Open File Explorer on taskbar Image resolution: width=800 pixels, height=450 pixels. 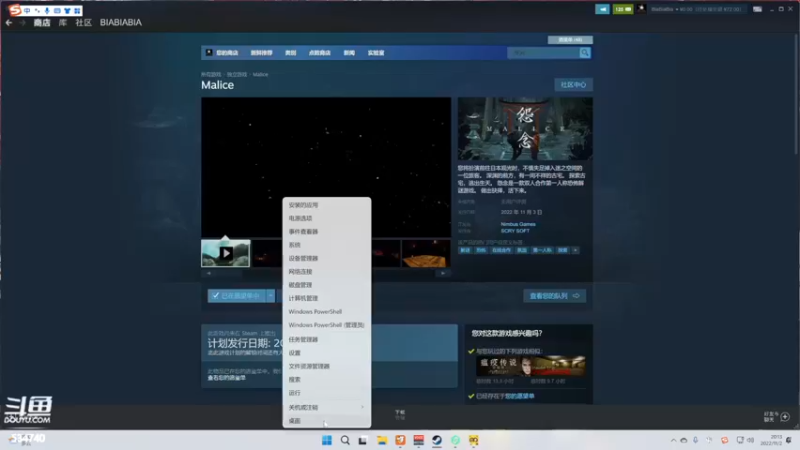coord(382,440)
